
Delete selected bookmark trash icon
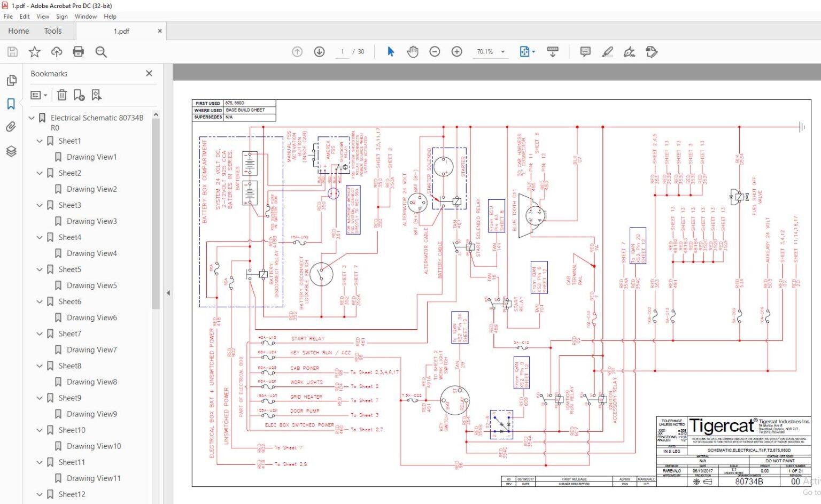(x=62, y=95)
